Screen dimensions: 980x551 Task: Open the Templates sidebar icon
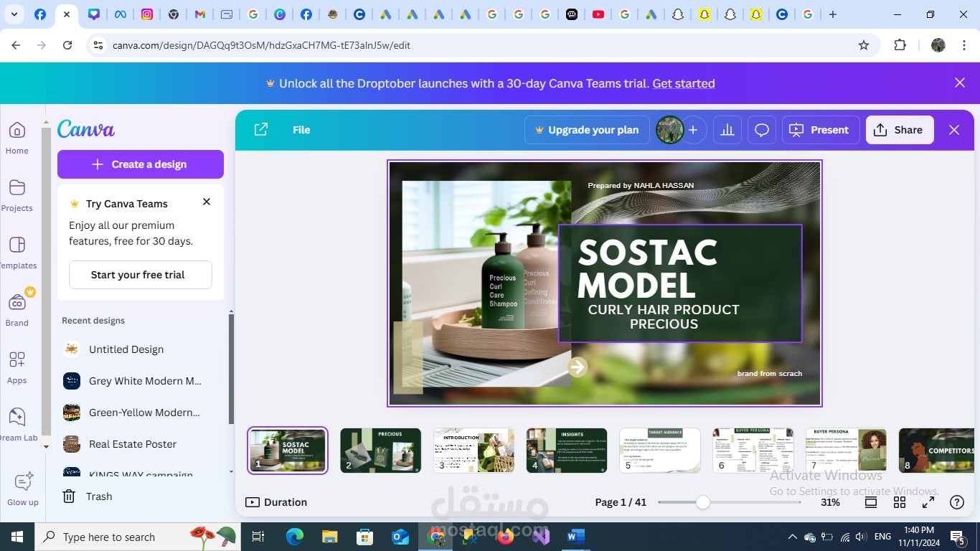[x=17, y=245]
